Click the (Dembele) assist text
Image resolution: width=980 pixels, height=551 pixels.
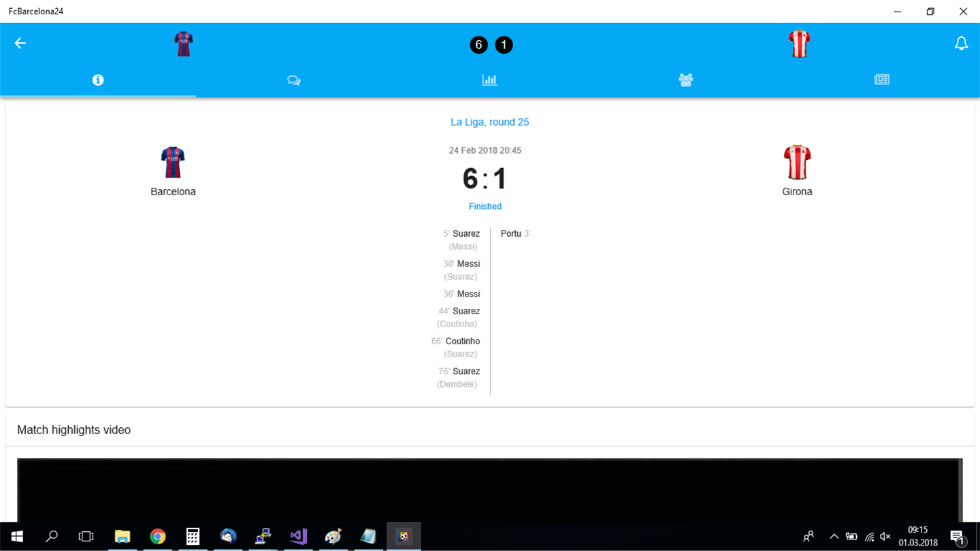[457, 384]
